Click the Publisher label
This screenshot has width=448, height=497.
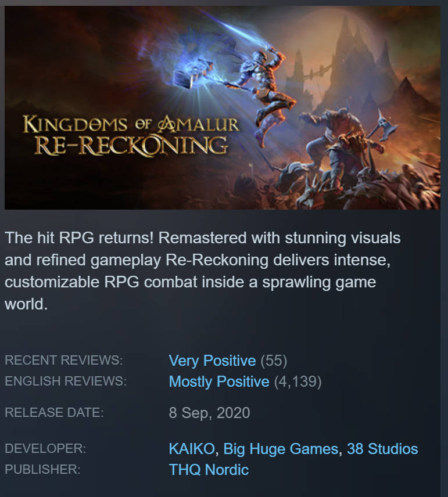[42, 470]
